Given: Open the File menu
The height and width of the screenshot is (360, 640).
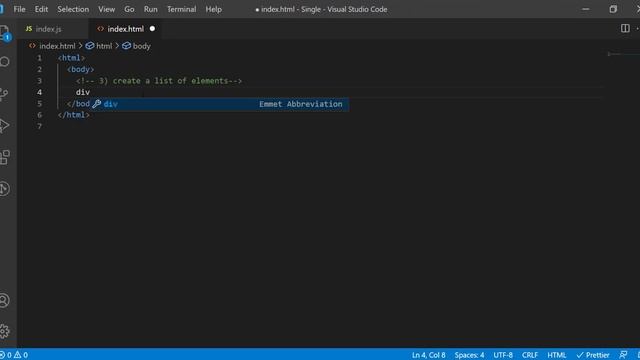Looking at the screenshot, I should coord(19,9).
